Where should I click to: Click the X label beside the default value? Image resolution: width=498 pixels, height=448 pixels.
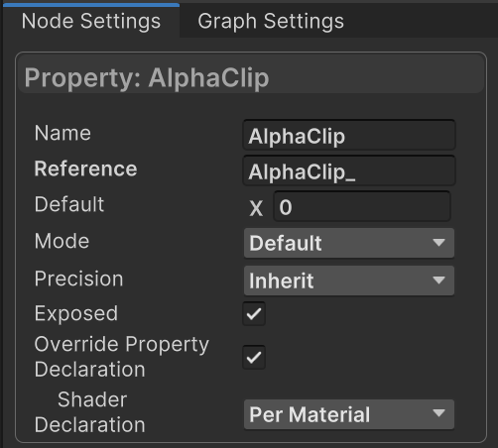tap(256, 208)
